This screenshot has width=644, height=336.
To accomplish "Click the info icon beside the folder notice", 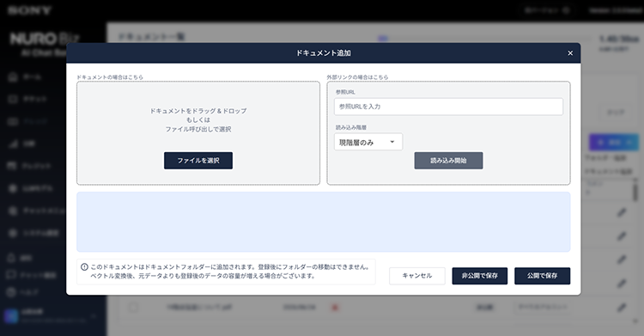I will click(85, 267).
